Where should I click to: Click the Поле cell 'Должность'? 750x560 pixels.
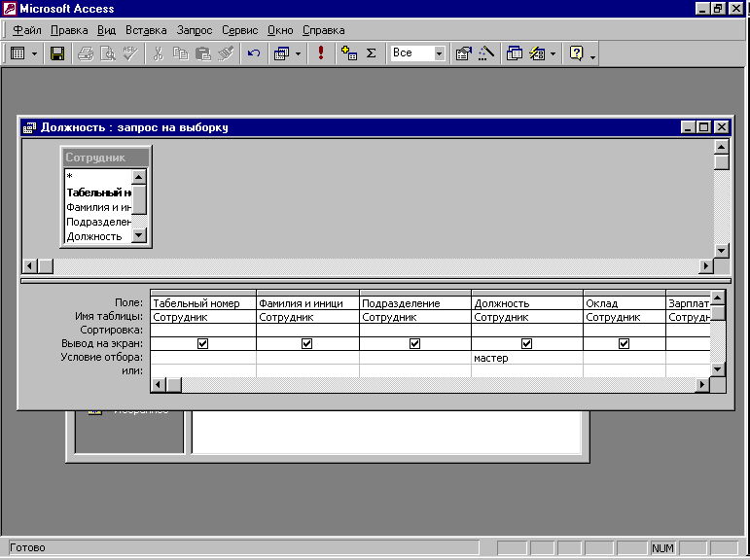[526, 303]
